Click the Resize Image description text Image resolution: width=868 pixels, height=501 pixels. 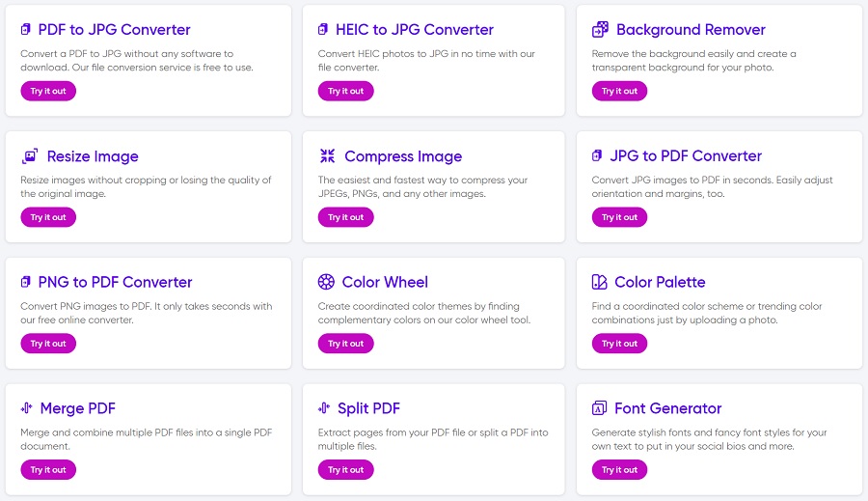click(x=146, y=187)
